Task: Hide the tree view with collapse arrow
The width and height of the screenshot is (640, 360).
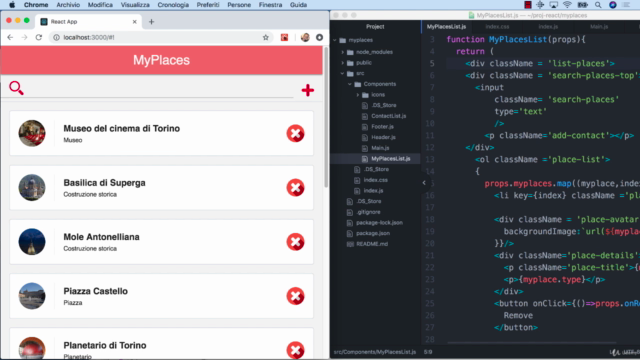Action: pos(424,182)
